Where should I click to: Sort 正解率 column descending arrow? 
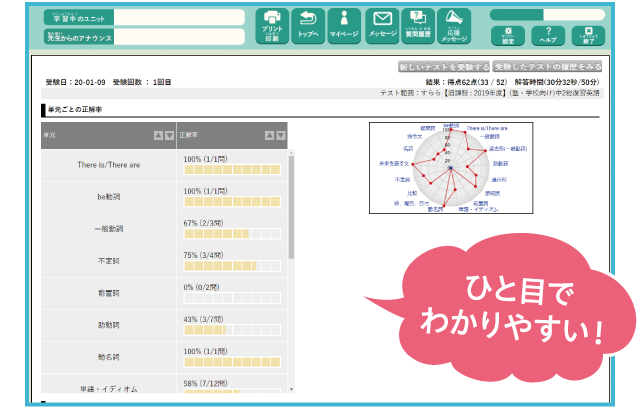(281, 136)
